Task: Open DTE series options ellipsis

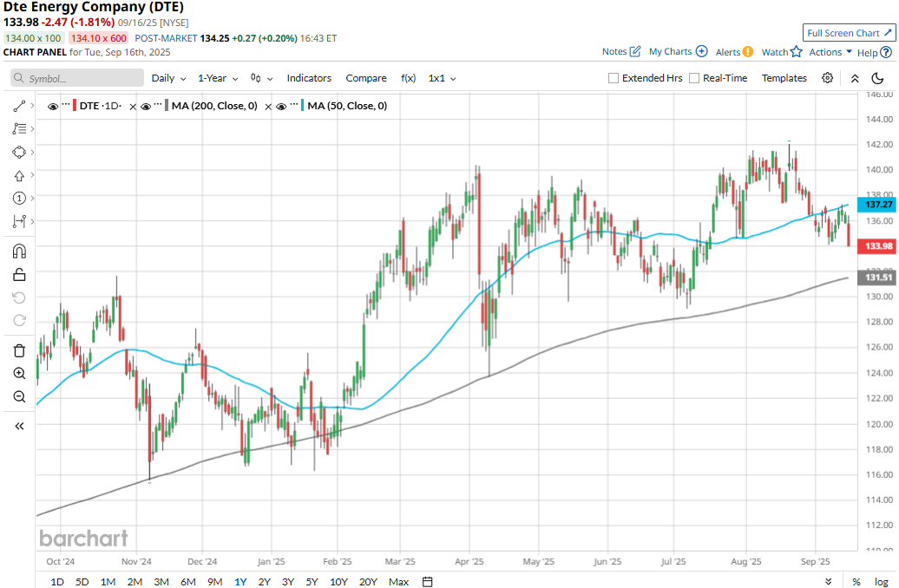Action: tap(66, 105)
